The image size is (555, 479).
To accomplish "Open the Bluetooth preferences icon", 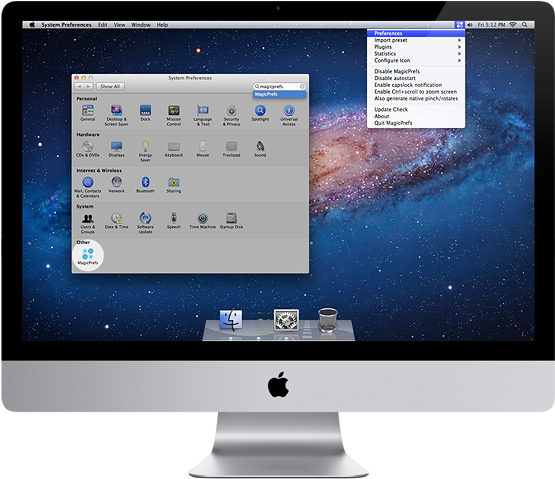I will click(145, 185).
